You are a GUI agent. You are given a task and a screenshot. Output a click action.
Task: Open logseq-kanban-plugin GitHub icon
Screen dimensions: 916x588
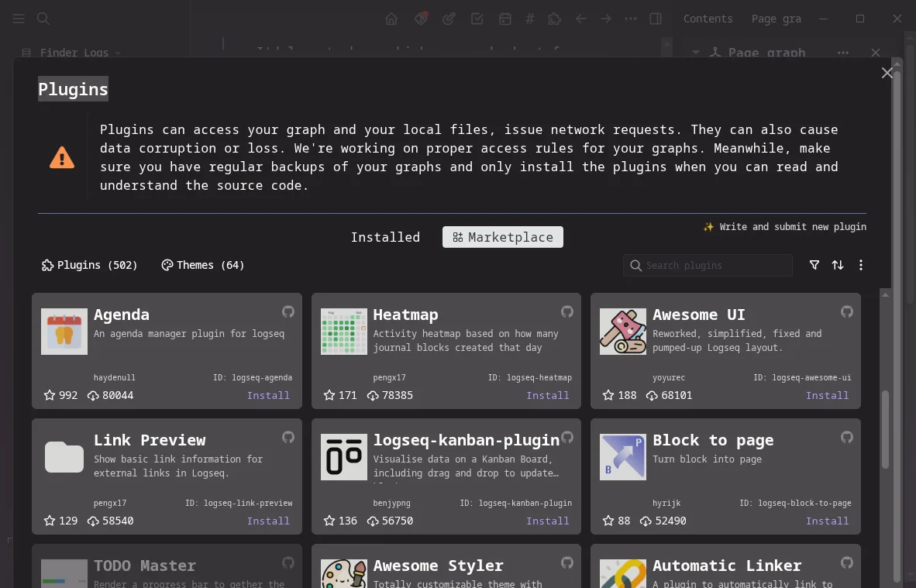[x=567, y=438]
